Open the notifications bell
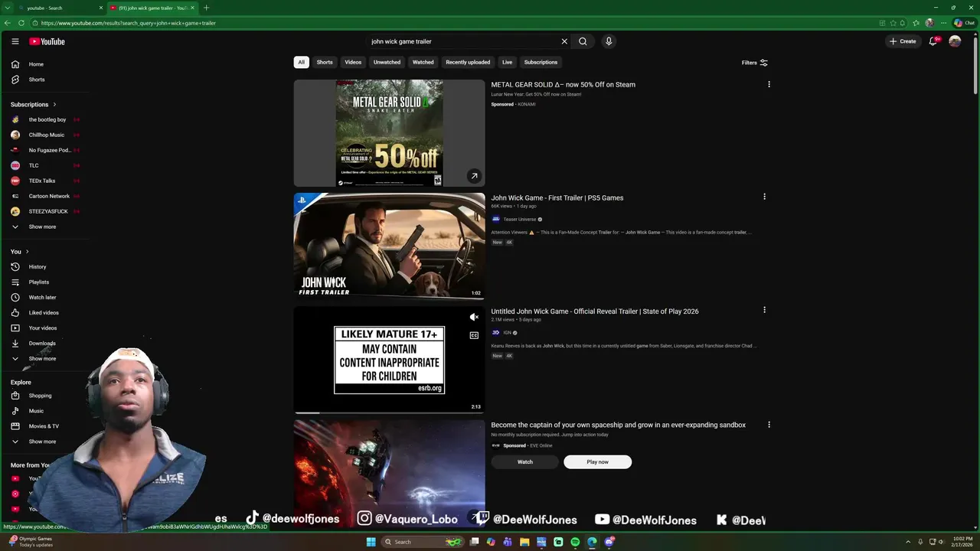This screenshot has height=551, width=980. [x=933, y=41]
